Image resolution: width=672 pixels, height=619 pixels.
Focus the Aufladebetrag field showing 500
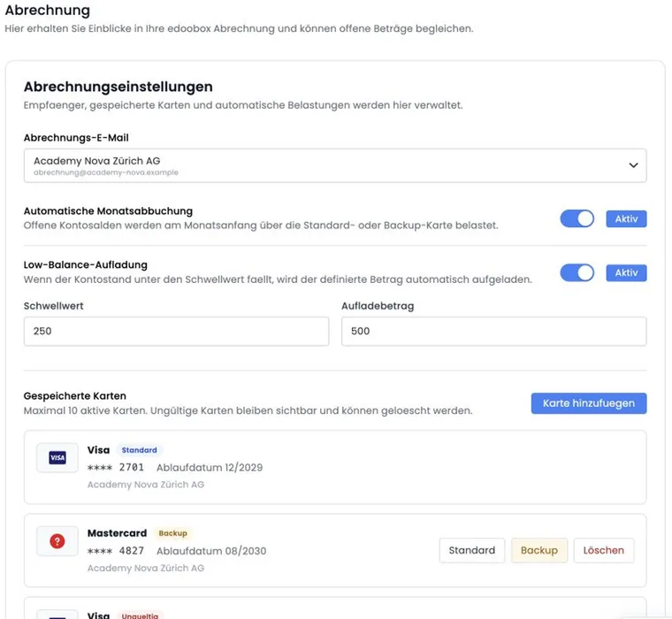(x=493, y=332)
